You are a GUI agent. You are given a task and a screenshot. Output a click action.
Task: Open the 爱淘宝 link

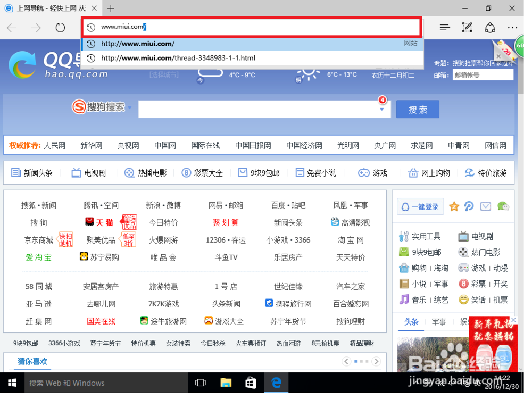point(39,257)
